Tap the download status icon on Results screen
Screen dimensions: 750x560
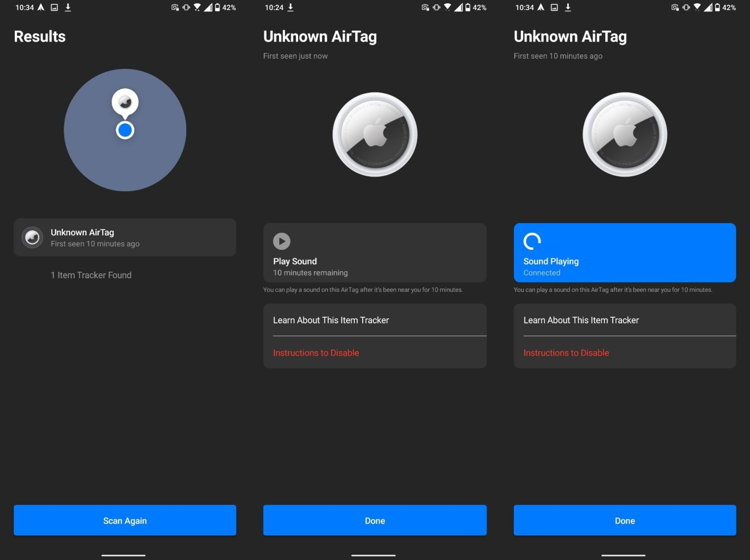[x=68, y=7]
